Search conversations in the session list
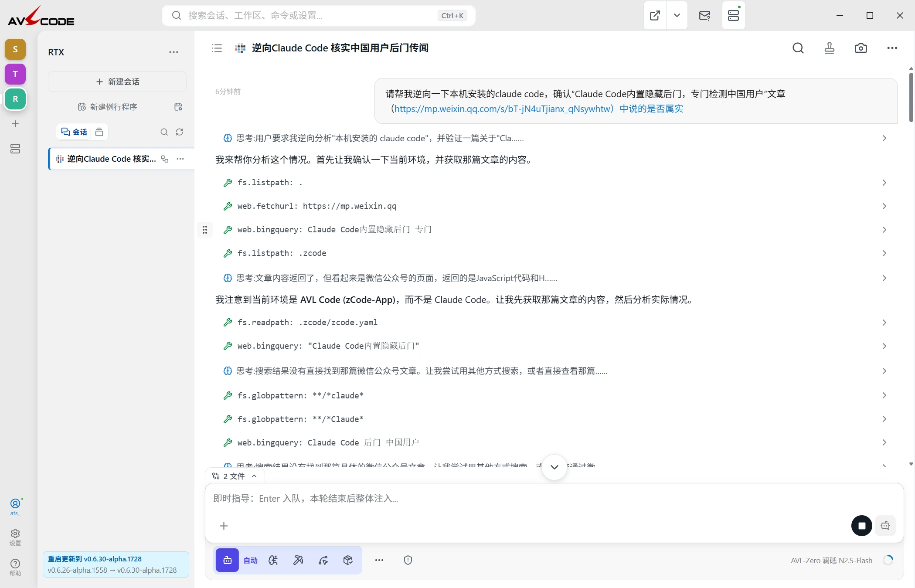This screenshot has width=915, height=588. coord(164,132)
